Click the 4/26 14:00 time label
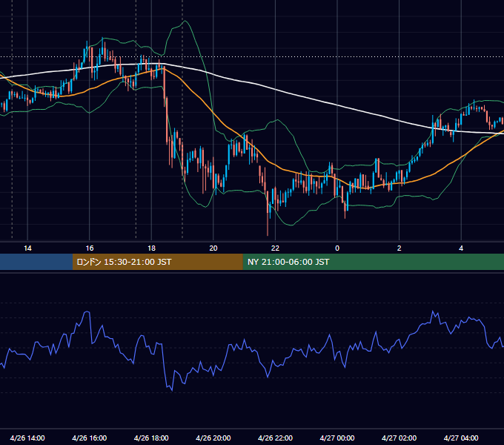This screenshot has height=445, width=504. coord(27,438)
